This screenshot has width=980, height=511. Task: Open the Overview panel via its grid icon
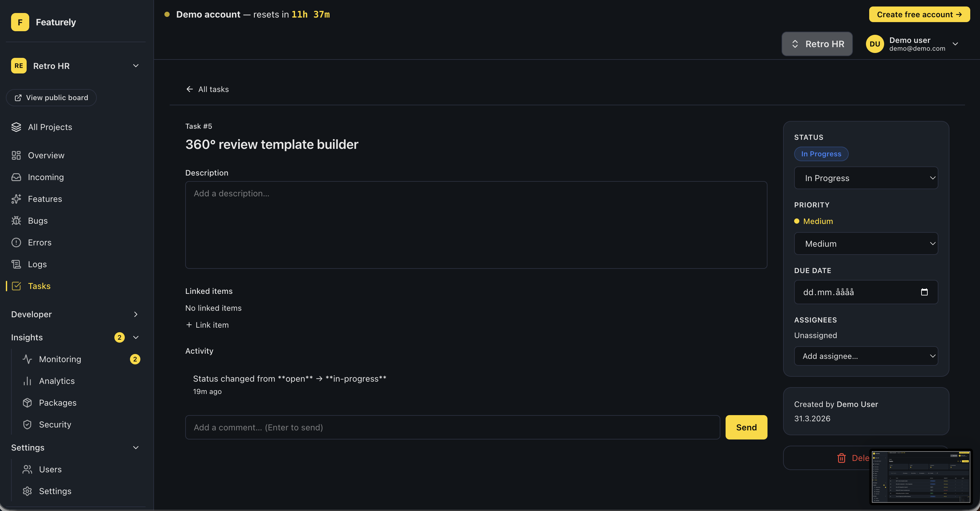click(x=16, y=155)
